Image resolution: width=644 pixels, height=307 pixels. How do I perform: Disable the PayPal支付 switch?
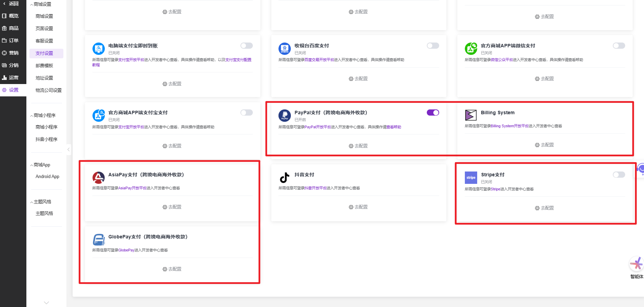(x=433, y=113)
